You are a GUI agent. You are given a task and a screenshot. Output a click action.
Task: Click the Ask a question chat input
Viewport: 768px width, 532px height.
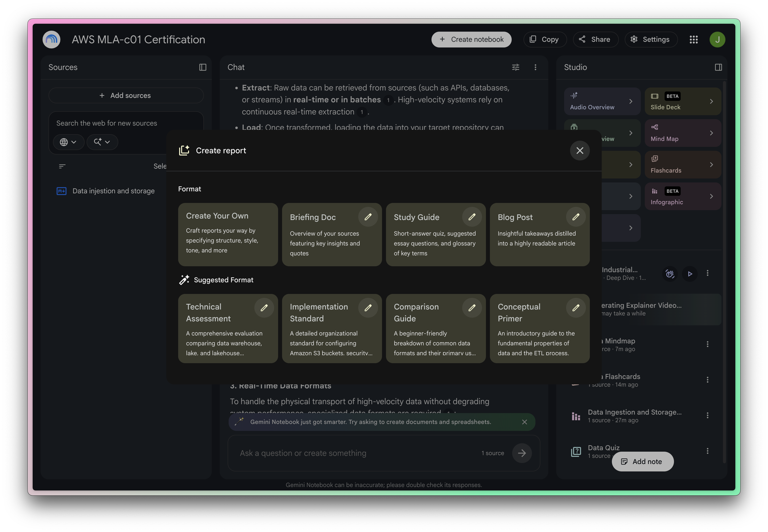coord(357,453)
